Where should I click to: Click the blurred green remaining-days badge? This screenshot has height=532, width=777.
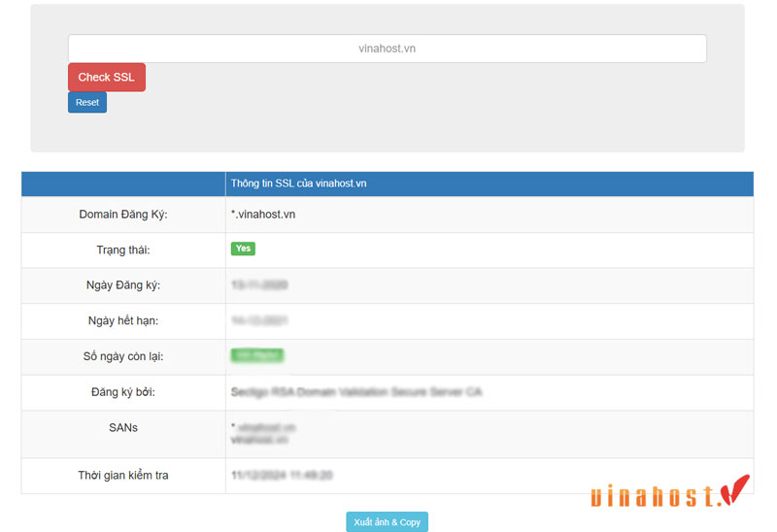[257, 355]
